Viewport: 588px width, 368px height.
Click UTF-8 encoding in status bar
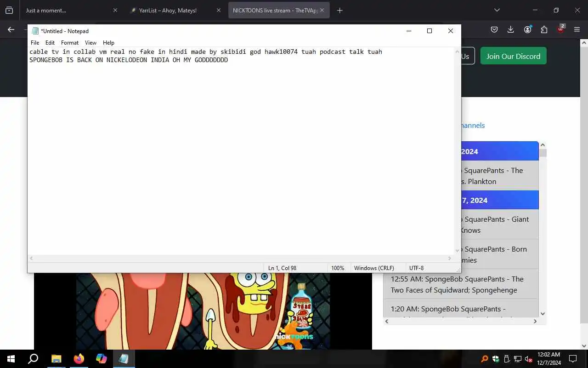click(416, 268)
